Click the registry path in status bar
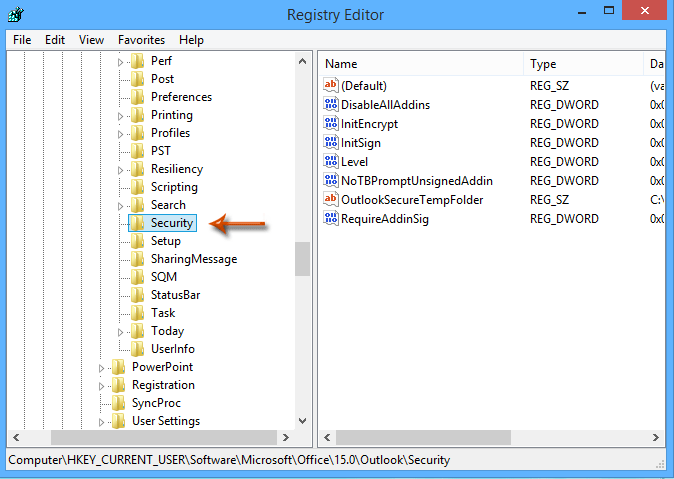 [229, 460]
